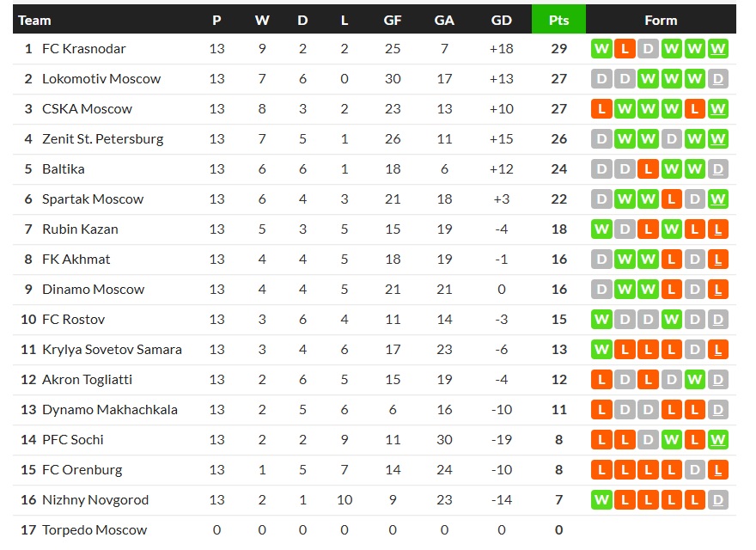The width and height of the screenshot is (756, 550).
Task: Click the GA column header
Action: pos(444,20)
